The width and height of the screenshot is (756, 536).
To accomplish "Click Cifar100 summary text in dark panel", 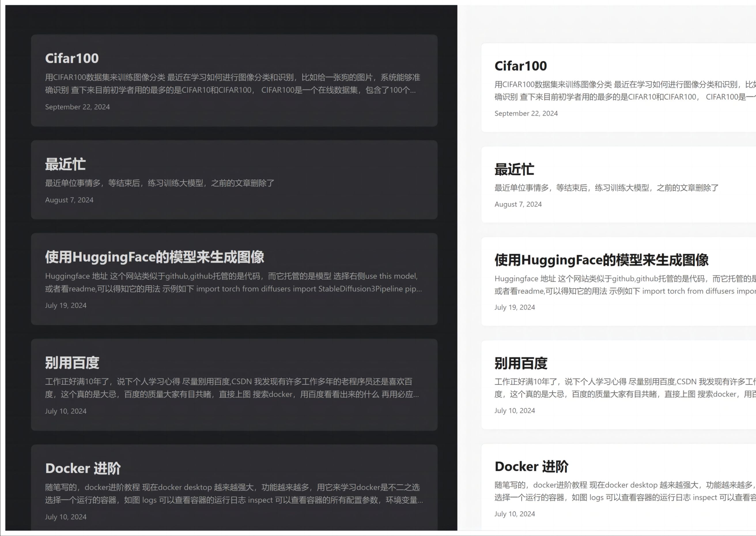I will 233,84.
